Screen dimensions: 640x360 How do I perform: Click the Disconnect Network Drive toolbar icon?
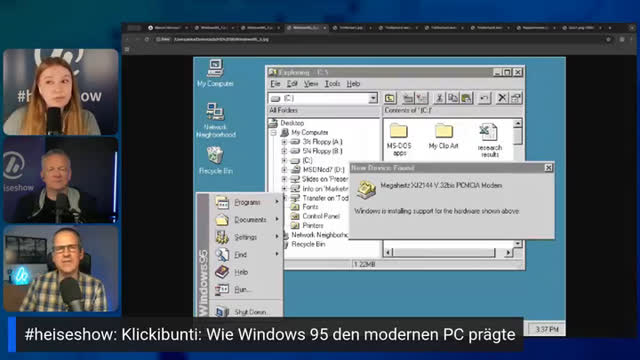point(421,98)
